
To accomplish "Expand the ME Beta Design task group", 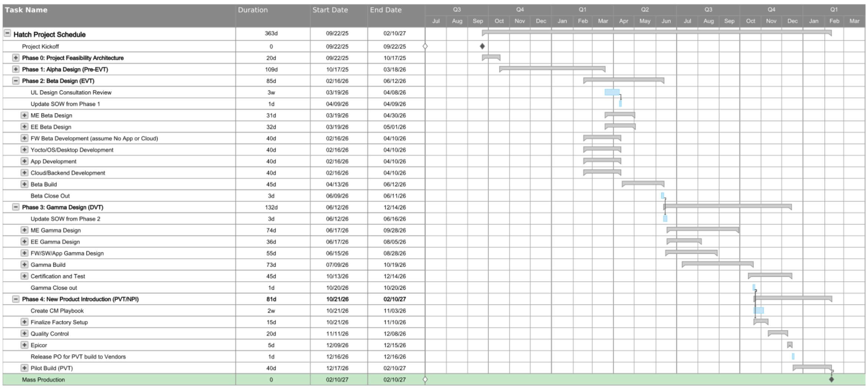I will pyautogui.click(x=25, y=115).
